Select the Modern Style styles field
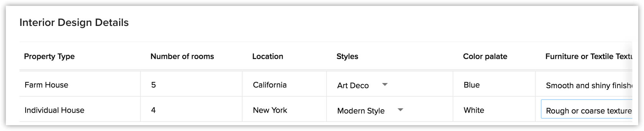 click(x=370, y=111)
